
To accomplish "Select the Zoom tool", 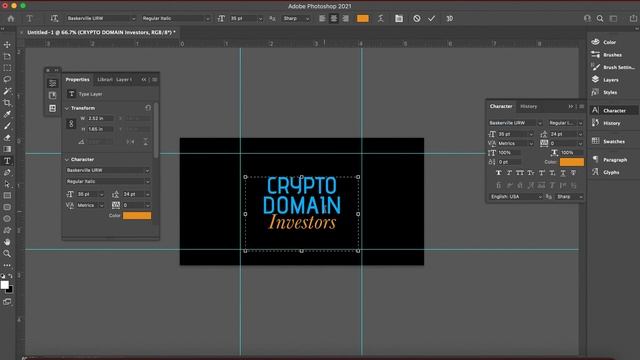I will pos(7,253).
